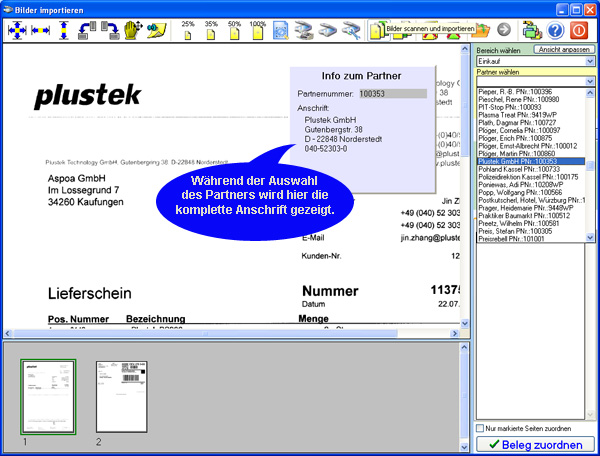Image resolution: width=600 pixels, height=456 pixels.
Task: Click the scan and import images icon
Action: [377, 31]
